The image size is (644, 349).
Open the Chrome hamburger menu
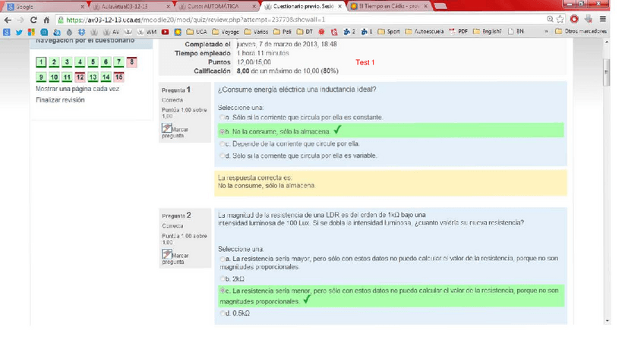click(x=601, y=20)
